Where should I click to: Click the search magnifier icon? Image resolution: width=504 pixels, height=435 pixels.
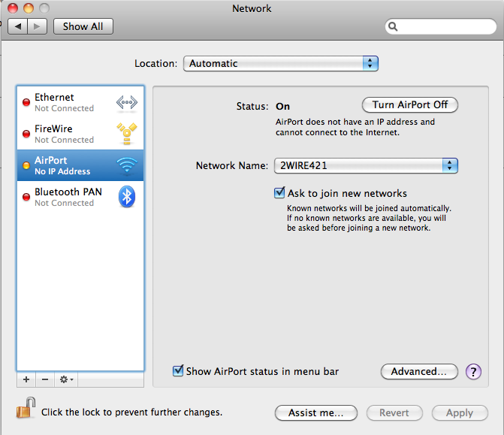[393, 26]
